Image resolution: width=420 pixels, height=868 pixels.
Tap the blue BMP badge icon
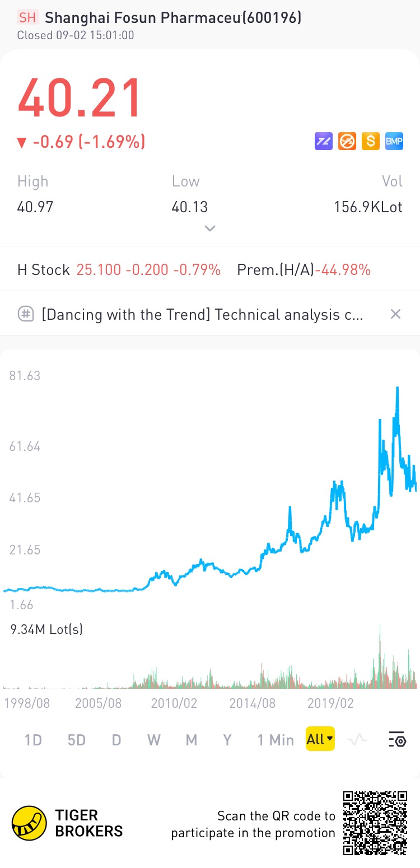pos(394,141)
